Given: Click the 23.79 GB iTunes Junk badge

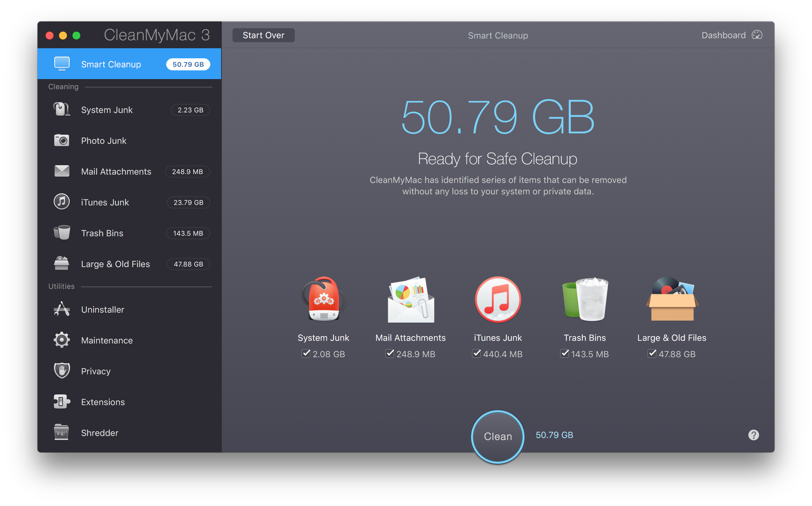Looking at the screenshot, I should (x=188, y=202).
